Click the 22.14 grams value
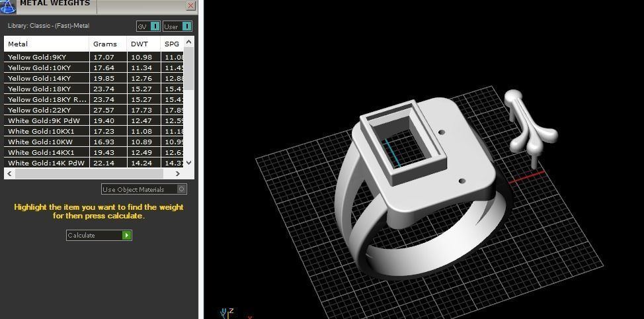 coord(104,163)
